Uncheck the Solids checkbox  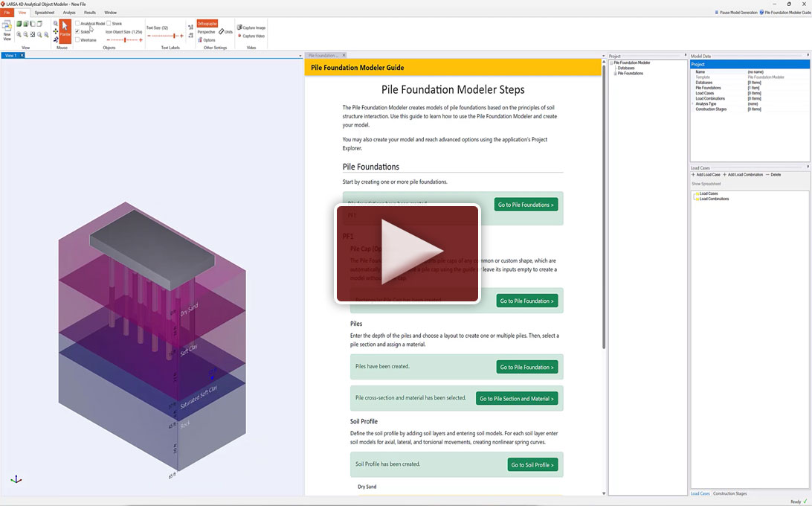[77, 31]
